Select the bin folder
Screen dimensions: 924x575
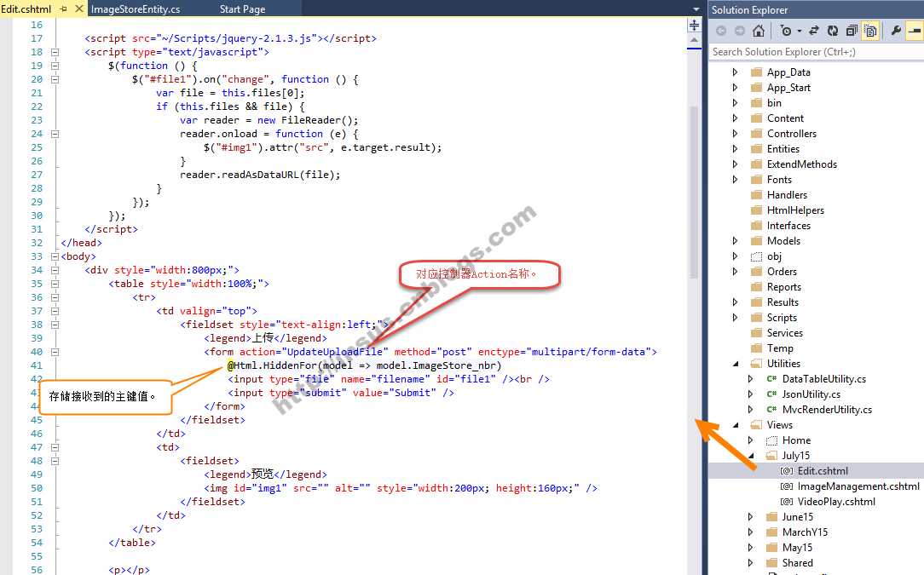pyautogui.click(x=774, y=102)
